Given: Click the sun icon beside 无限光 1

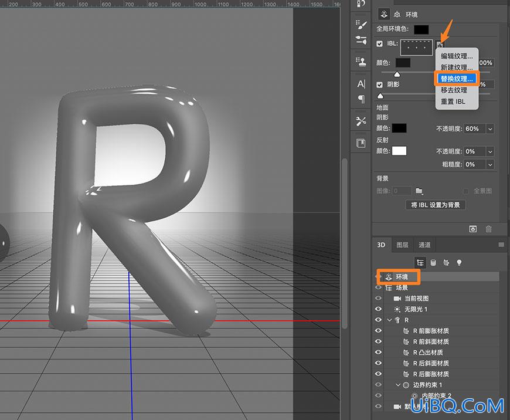Looking at the screenshot, I should pos(397,309).
